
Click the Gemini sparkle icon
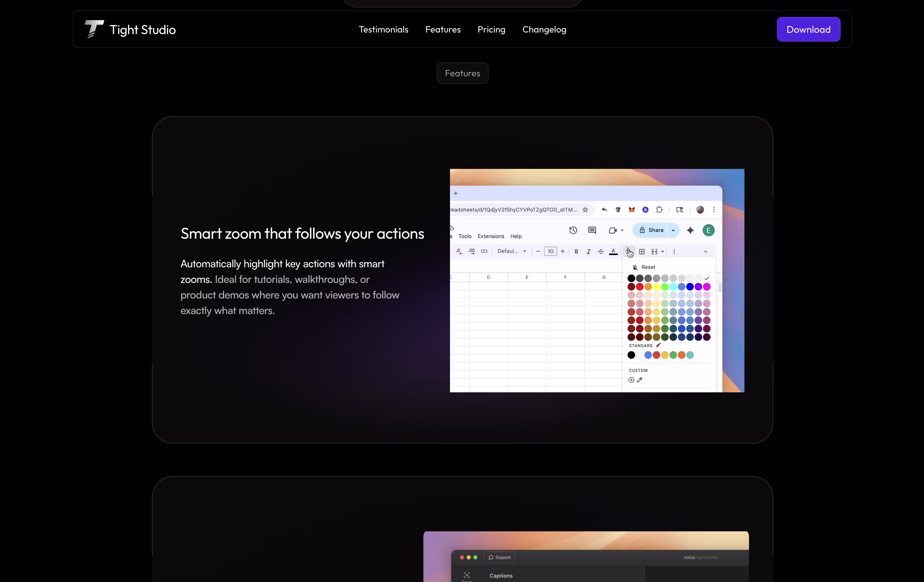(x=690, y=230)
